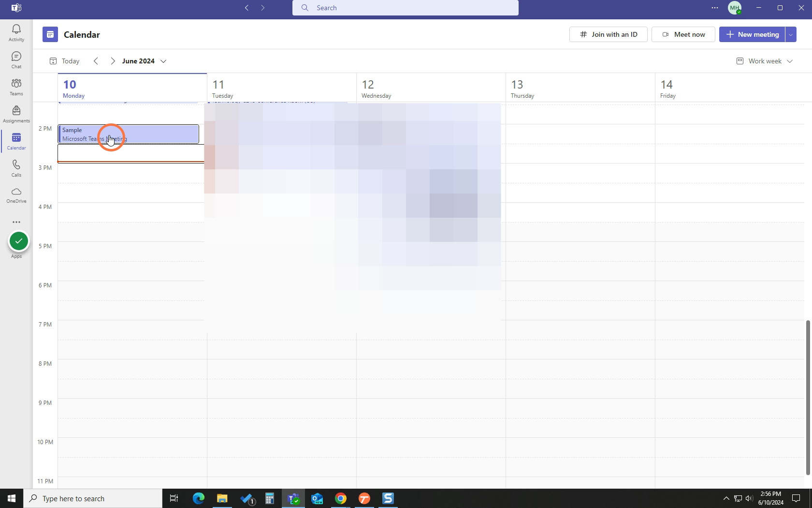
Task: Click the Search box
Action: click(406, 8)
